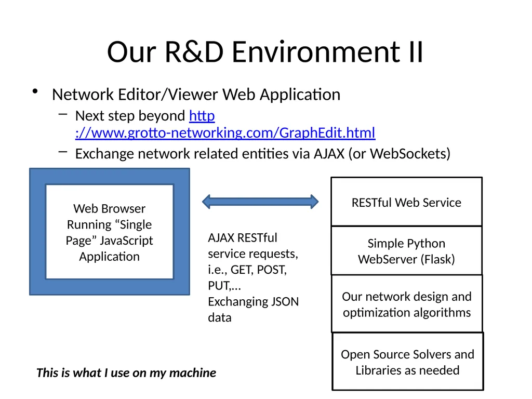This screenshot has height=399, width=532.
Task: Click the 'Next step beyond' text
Action: [x=130, y=116]
